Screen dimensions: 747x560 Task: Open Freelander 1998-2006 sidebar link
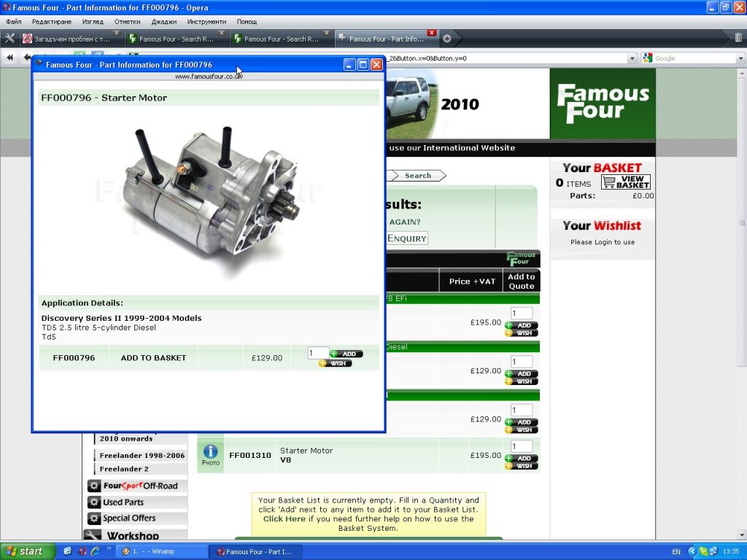142,455
